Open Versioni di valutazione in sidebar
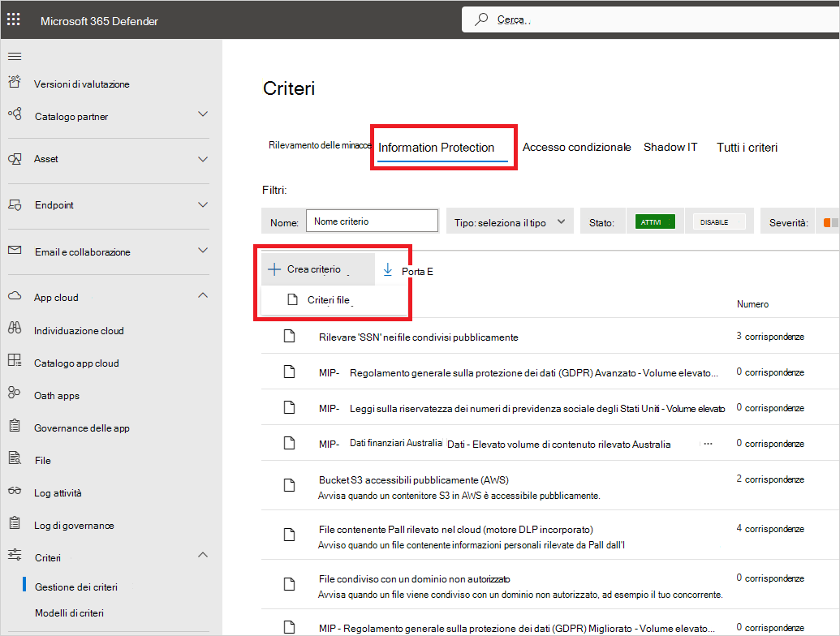This screenshot has width=840, height=636. tap(81, 84)
